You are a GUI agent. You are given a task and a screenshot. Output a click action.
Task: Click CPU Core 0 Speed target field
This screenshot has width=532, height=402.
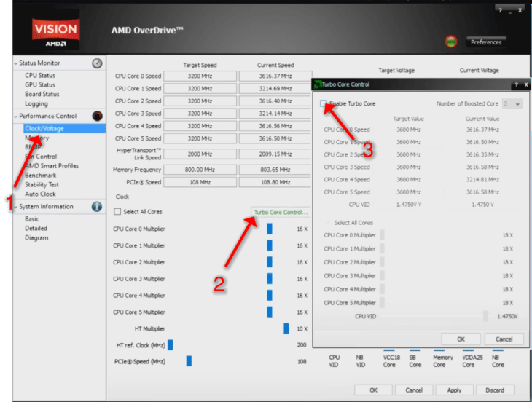coord(200,76)
